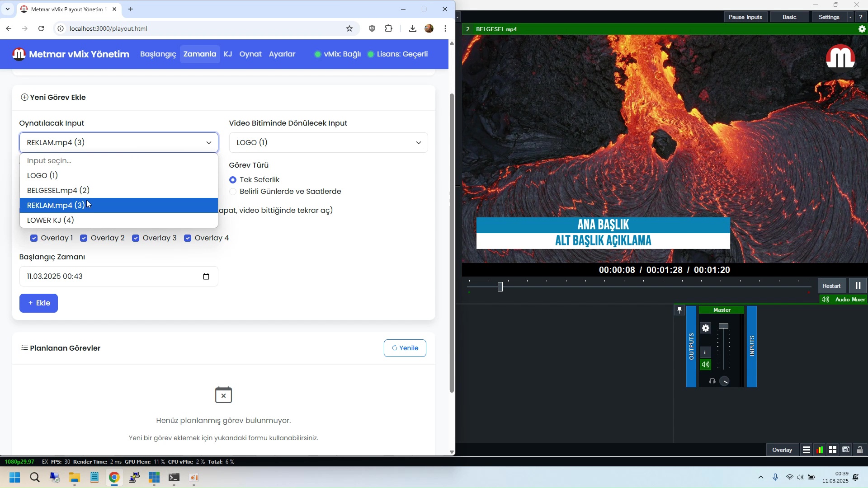Turn the Master headphones volume knob

724,381
